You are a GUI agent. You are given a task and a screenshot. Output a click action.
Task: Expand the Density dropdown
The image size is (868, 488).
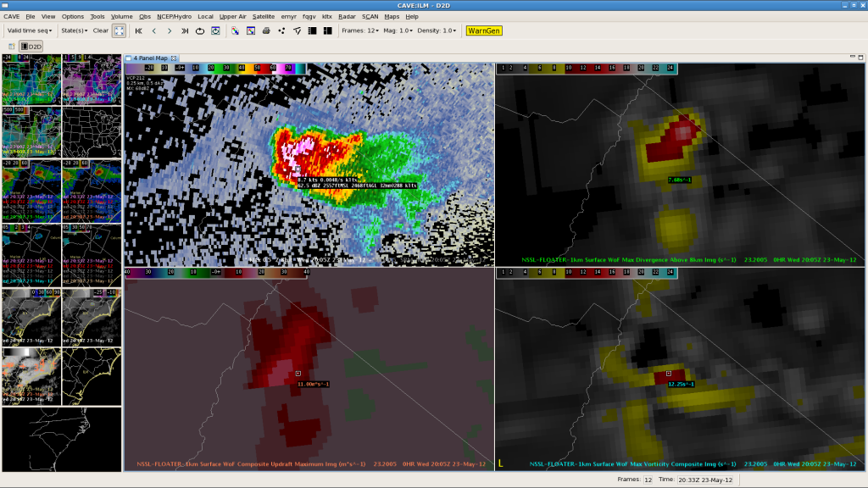click(x=438, y=30)
